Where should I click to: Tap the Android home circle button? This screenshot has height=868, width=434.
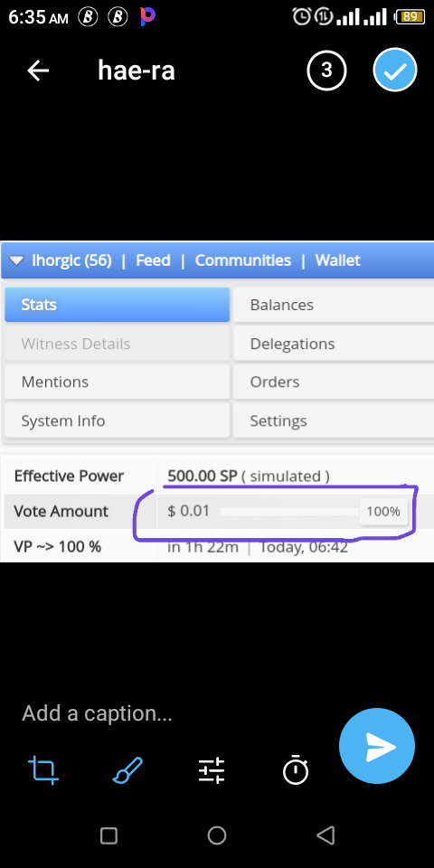coord(217,835)
